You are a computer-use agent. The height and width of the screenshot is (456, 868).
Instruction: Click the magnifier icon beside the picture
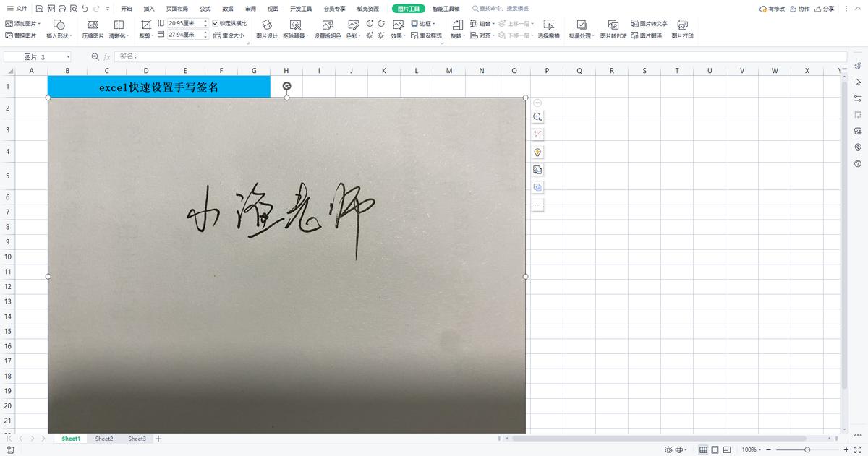tap(537, 116)
